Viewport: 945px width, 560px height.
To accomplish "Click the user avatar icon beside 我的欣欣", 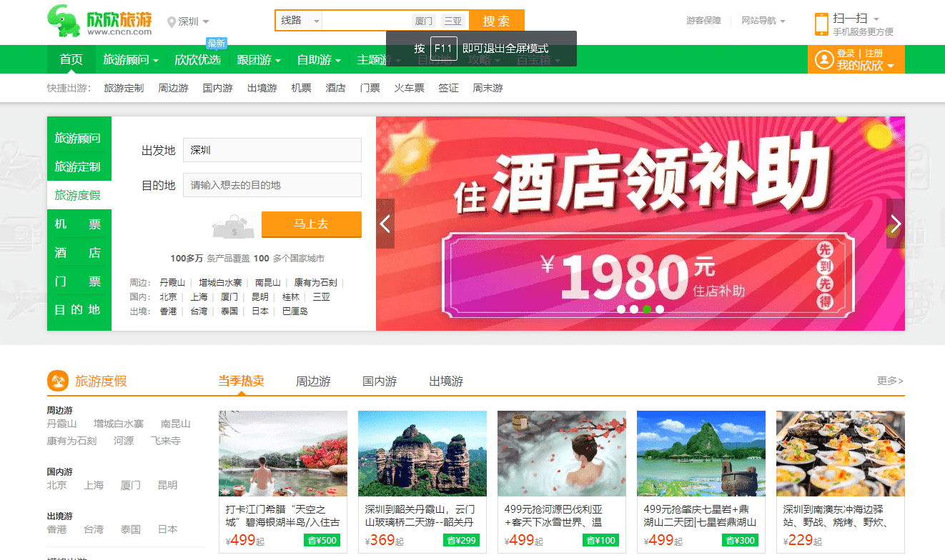I will (x=824, y=59).
